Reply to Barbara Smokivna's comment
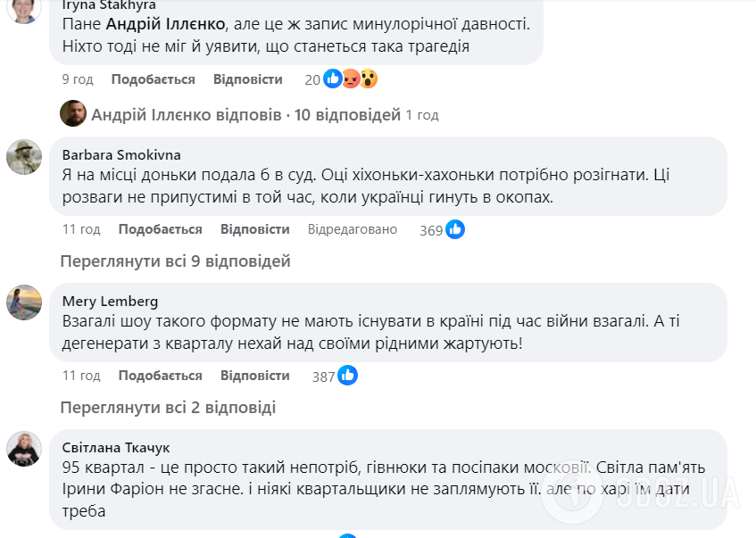This screenshot has width=756, height=538. tap(254, 229)
